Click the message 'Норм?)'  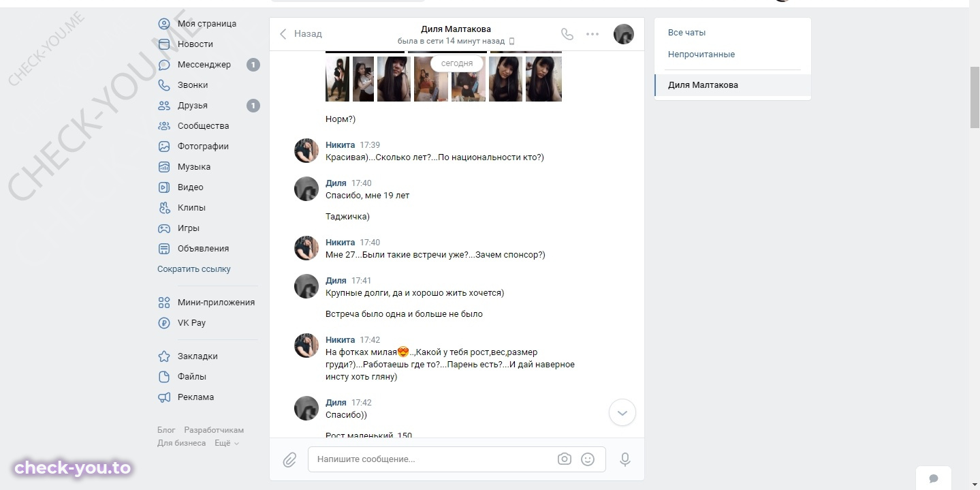tap(341, 119)
